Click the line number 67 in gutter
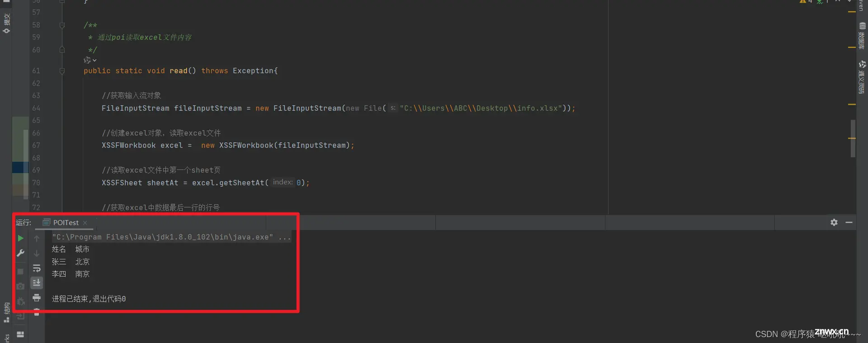 pyautogui.click(x=36, y=146)
